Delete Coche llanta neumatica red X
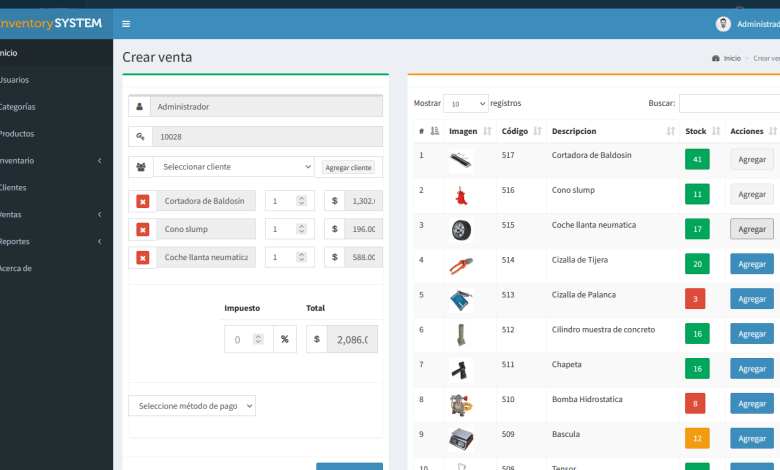Screen dimensions: 780x470 pos(142,257)
